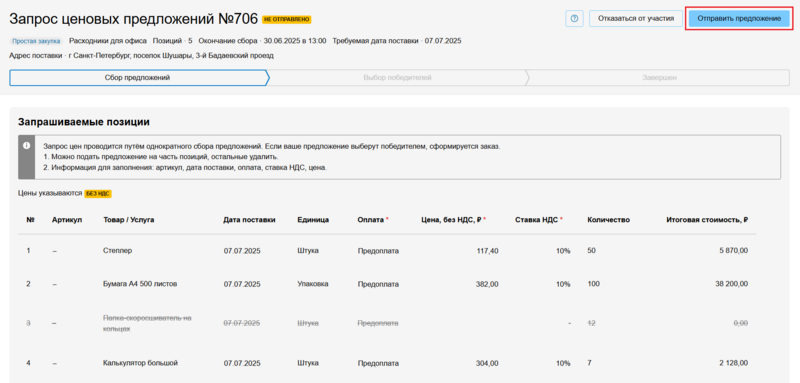Viewport: 800px width, 383px height.
Task: Open 'Предоплата' payment in Калькулятор row
Action: click(x=378, y=363)
